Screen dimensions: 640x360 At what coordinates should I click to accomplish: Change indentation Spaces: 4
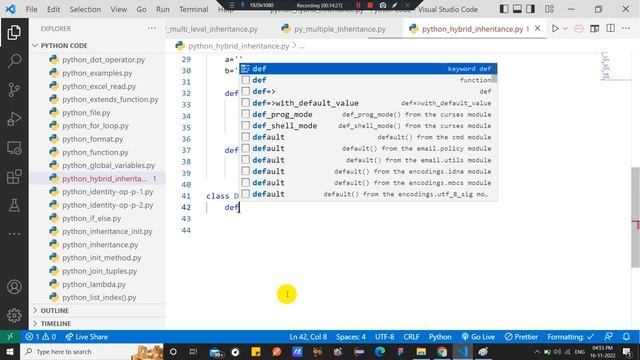(351, 337)
